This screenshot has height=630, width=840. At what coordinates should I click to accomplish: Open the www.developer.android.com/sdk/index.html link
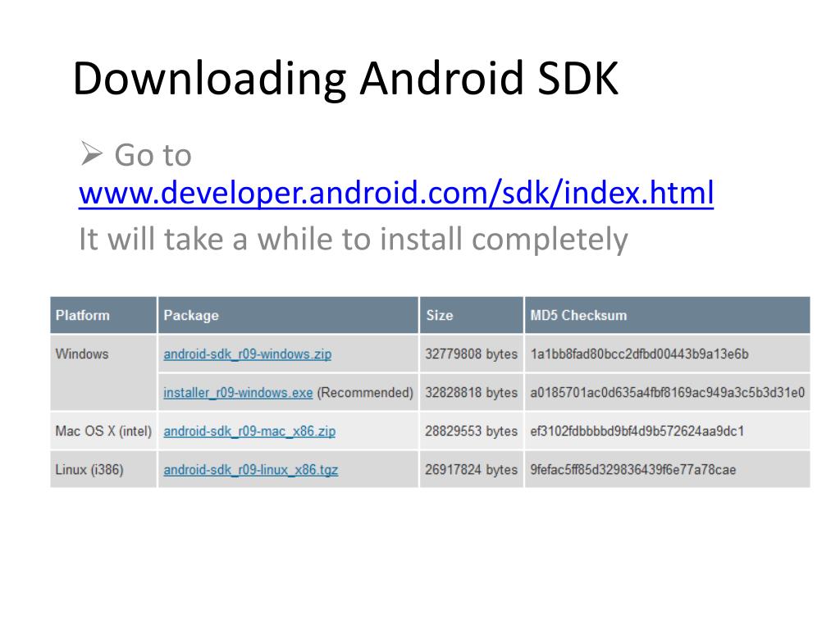(396, 193)
